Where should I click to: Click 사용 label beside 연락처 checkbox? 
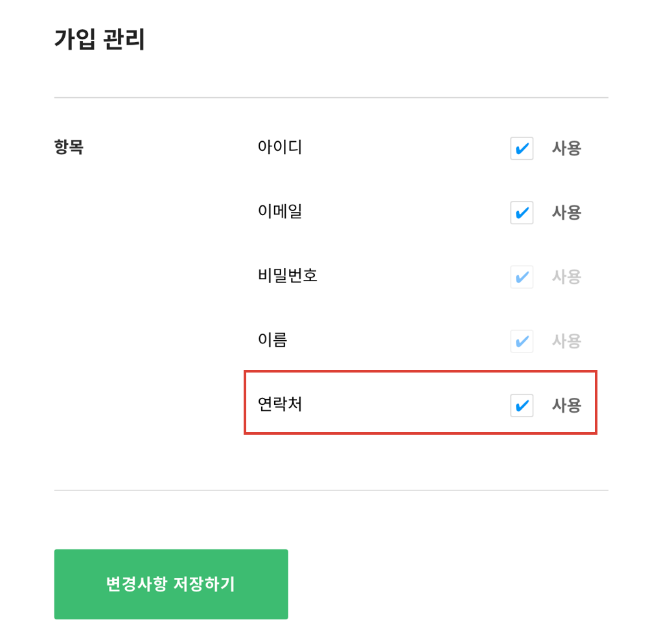tap(566, 406)
